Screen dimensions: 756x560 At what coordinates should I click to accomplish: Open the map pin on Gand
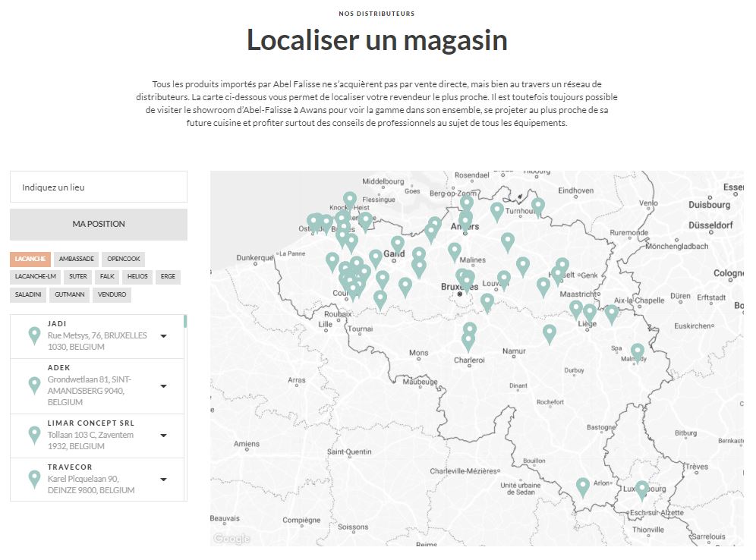pyautogui.click(x=397, y=245)
